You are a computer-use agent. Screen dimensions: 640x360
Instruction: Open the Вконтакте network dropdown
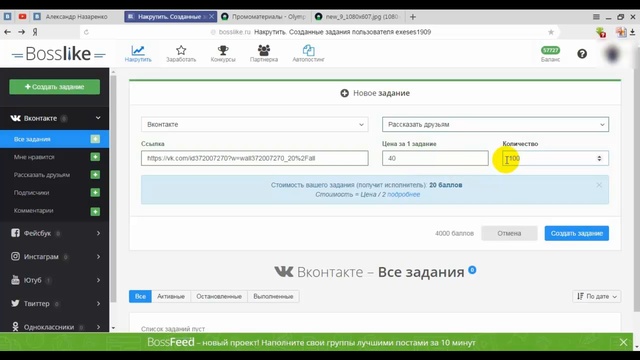point(255,124)
